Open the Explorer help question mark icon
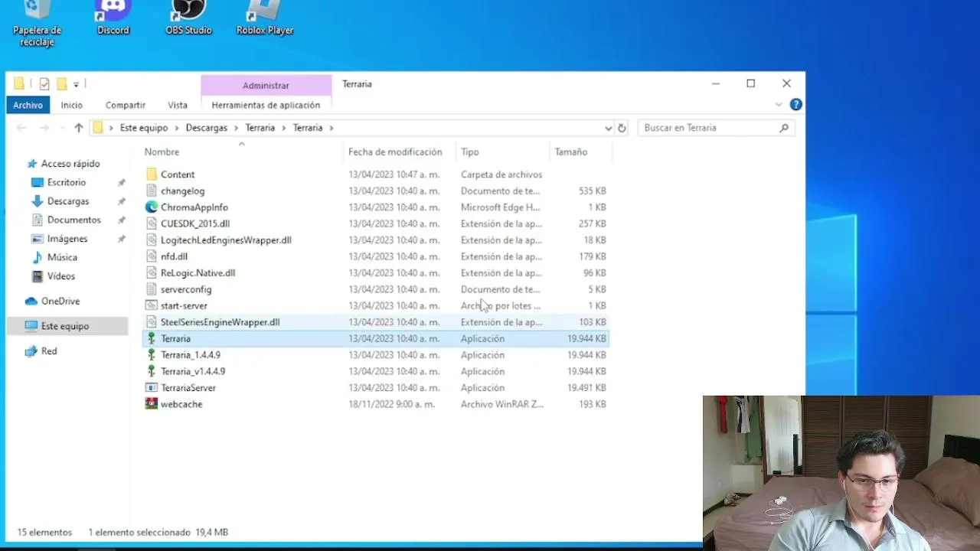Screen dimensions: 980x551 pyautogui.click(x=795, y=104)
